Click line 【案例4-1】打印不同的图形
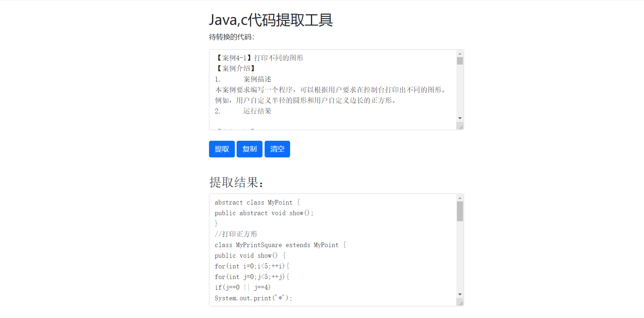 click(259, 58)
